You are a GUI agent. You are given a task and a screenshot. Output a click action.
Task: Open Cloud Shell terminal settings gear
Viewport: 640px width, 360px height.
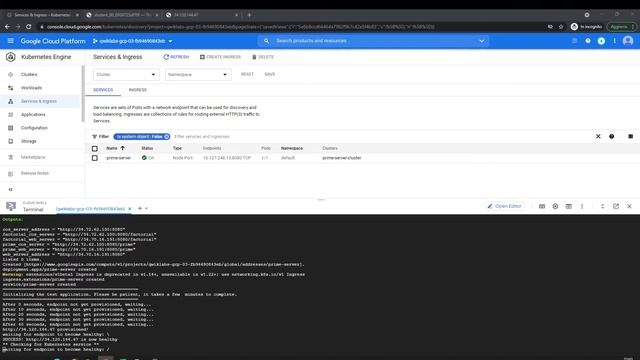[x=555, y=207]
